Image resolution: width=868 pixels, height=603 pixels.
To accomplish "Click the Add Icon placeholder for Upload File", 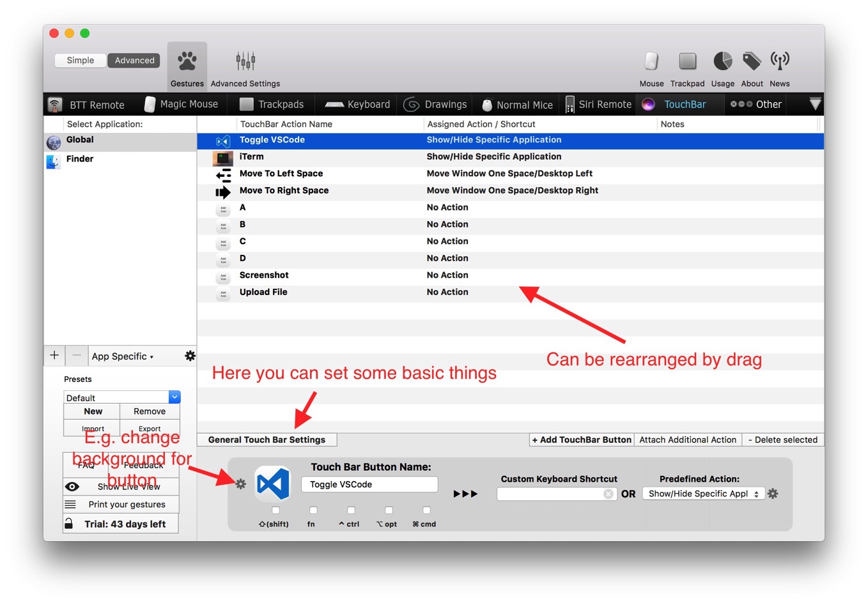I will coord(223,294).
